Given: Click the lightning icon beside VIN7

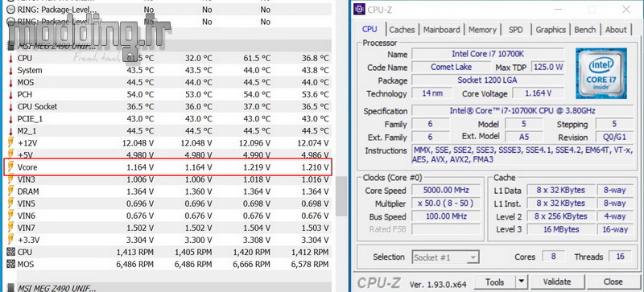Looking at the screenshot, I should [10, 228].
